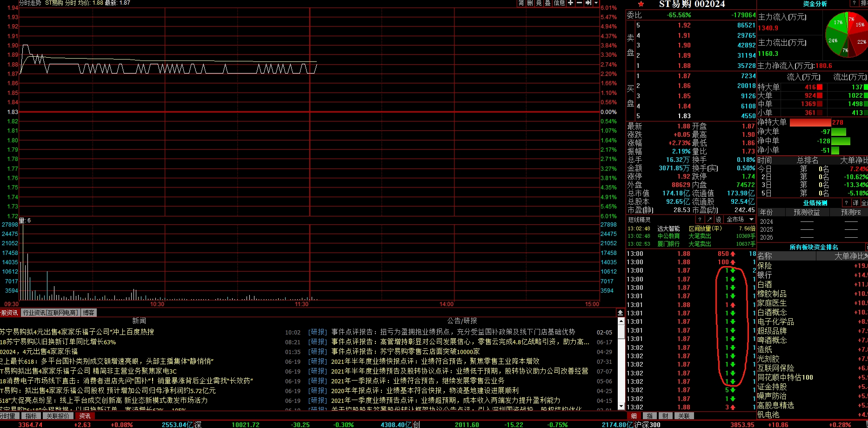
Task: Click buy level 1 price 1.87
Action: pyautogui.click(x=684, y=76)
